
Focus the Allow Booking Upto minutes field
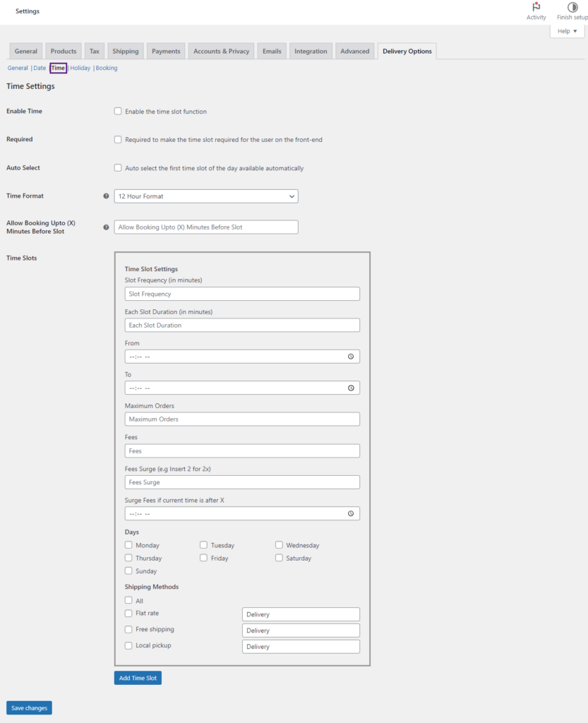coord(206,227)
